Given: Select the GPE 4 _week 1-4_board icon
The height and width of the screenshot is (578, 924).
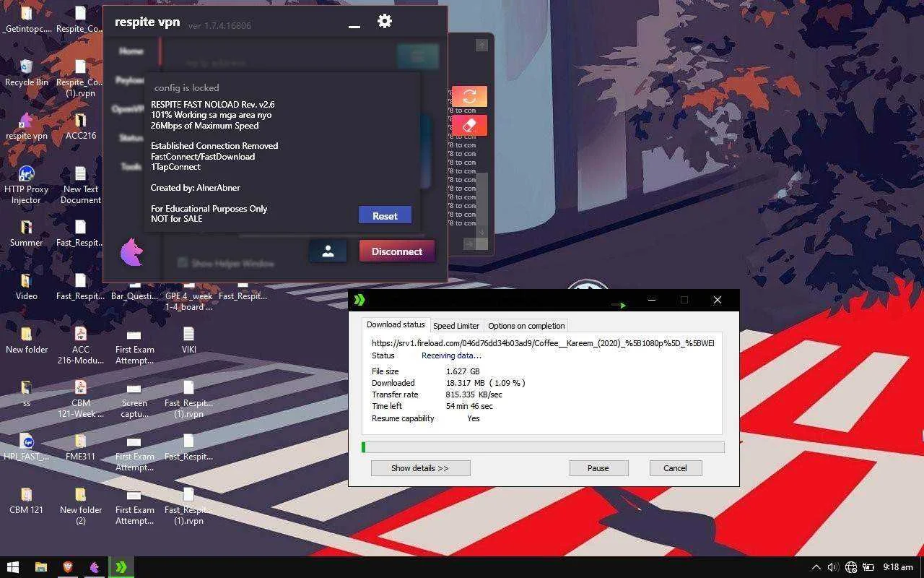Looking at the screenshot, I should click(x=188, y=297).
